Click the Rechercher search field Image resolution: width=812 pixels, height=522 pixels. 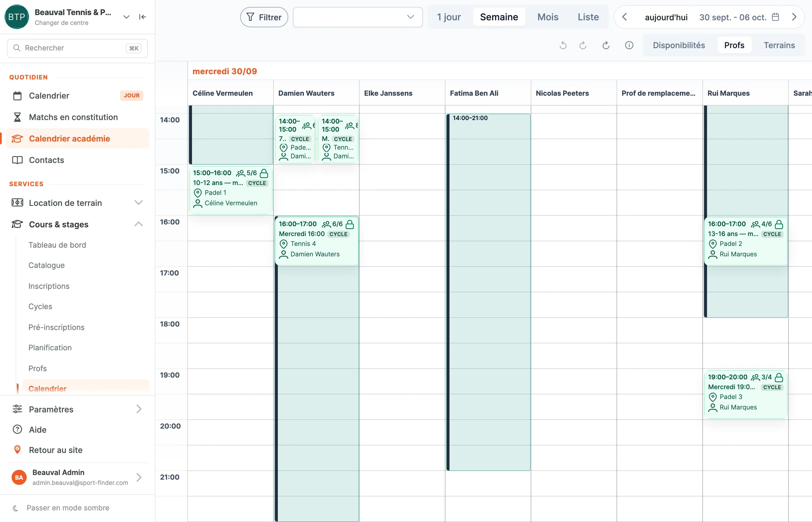pyautogui.click(x=77, y=48)
